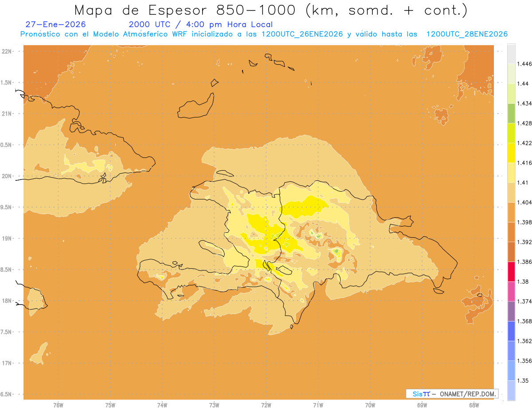Click the red swatch in the color scale
This screenshot has width=532, height=411.
(511, 271)
